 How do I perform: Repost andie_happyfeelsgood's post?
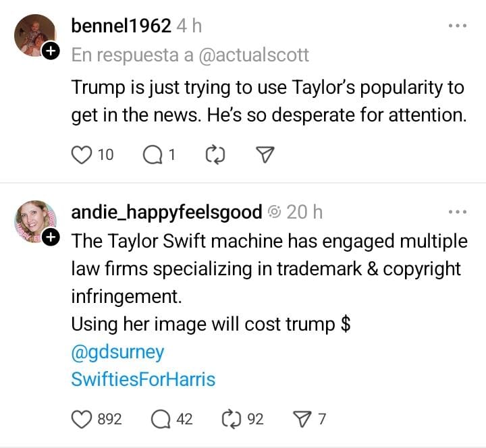coord(232,419)
